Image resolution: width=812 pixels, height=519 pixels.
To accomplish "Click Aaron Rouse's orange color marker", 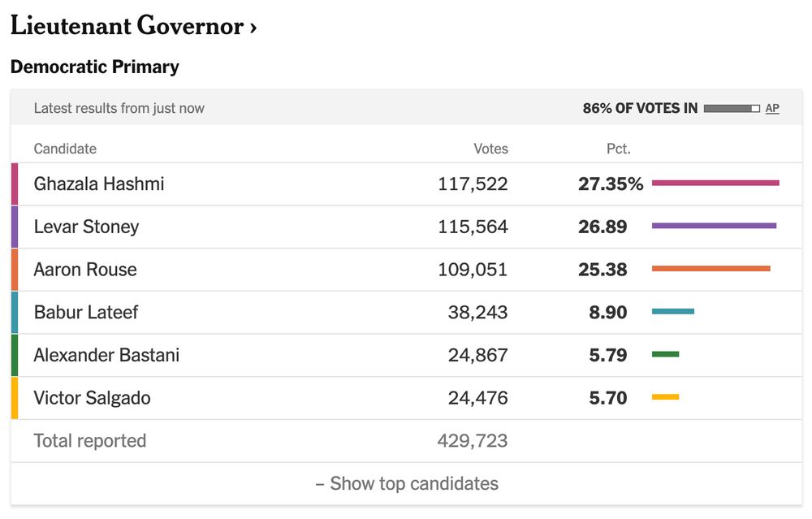I will [x=15, y=270].
